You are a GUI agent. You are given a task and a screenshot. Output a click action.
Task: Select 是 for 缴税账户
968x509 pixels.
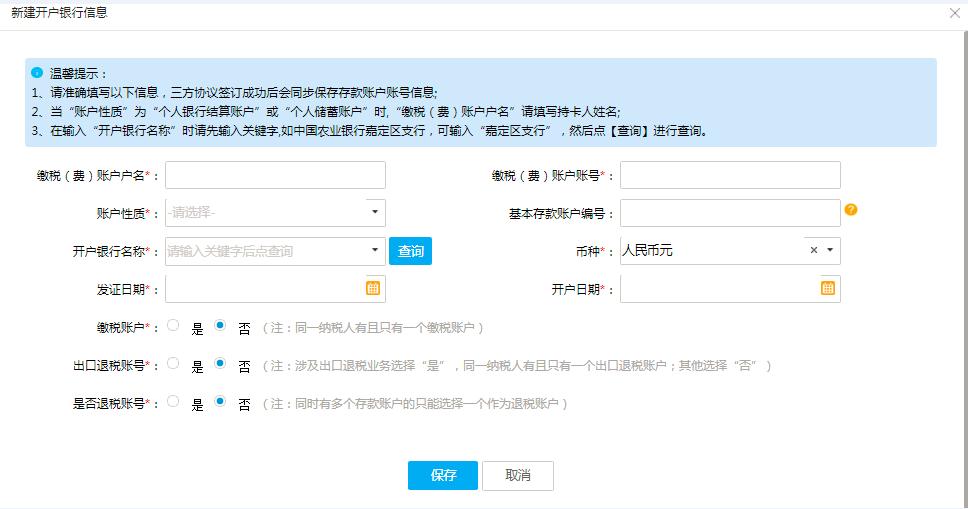pos(173,325)
